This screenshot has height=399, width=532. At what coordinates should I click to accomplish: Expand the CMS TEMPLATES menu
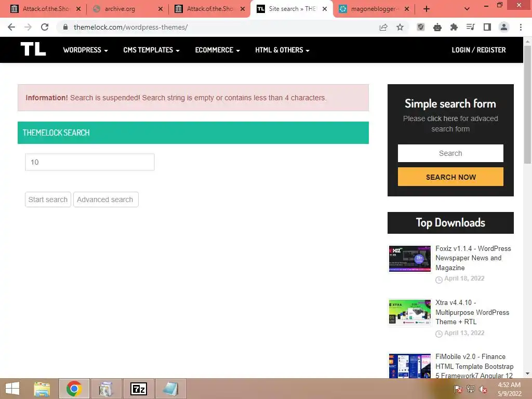(151, 50)
